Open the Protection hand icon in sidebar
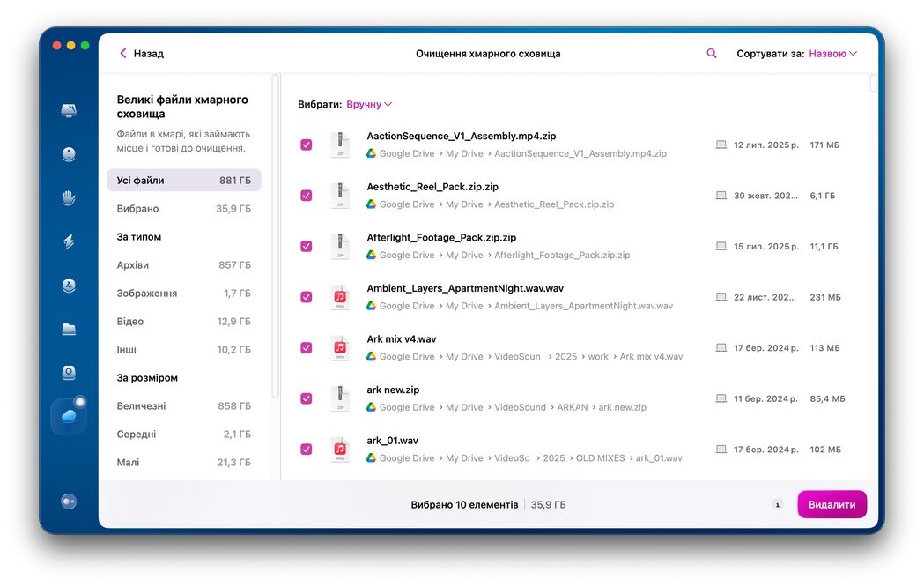Viewport: 924px width, 587px height. 69,197
